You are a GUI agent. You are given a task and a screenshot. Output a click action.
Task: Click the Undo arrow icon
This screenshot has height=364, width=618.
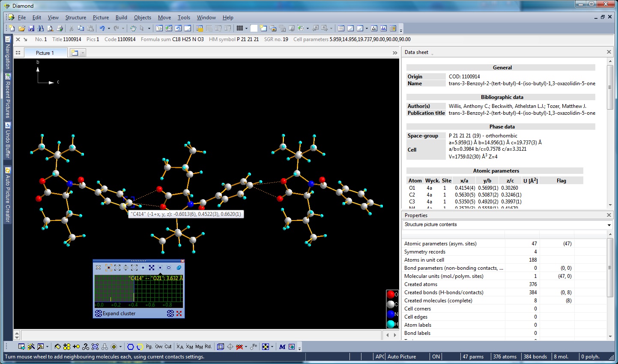[102, 28]
